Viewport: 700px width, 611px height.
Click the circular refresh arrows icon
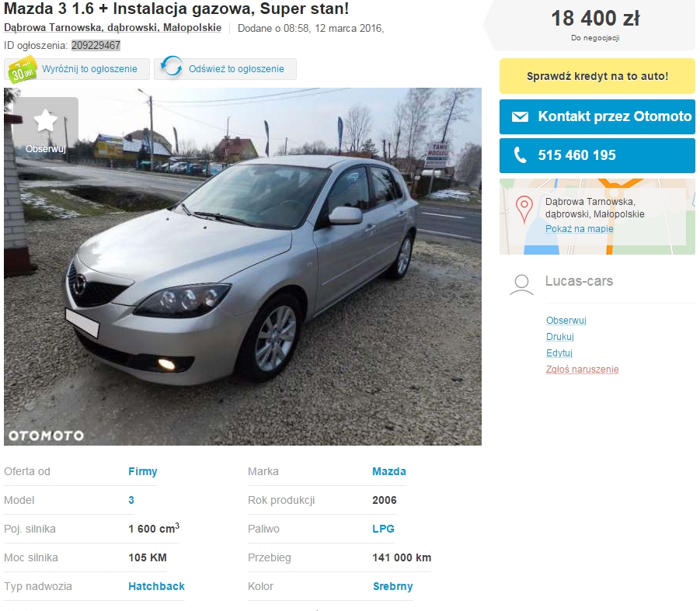coord(172,68)
